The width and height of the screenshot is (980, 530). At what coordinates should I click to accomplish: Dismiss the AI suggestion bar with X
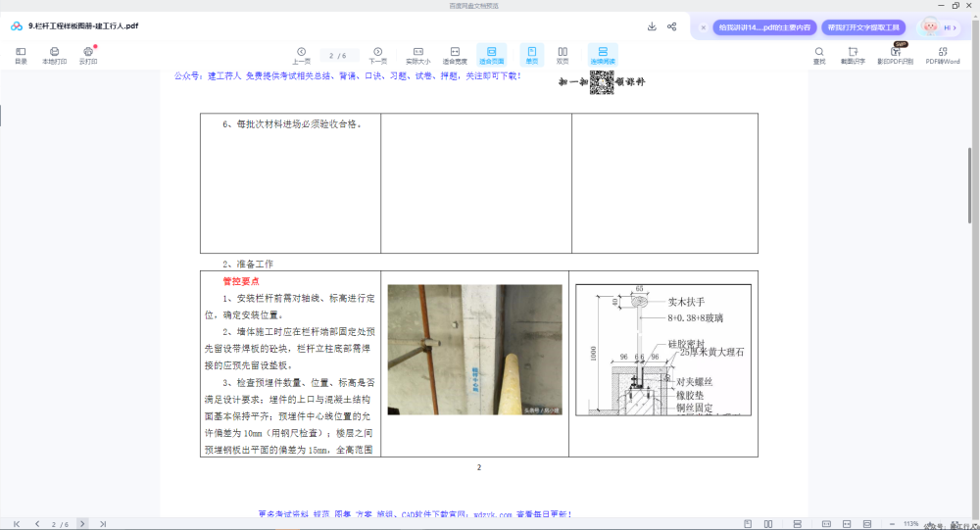coord(703,27)
